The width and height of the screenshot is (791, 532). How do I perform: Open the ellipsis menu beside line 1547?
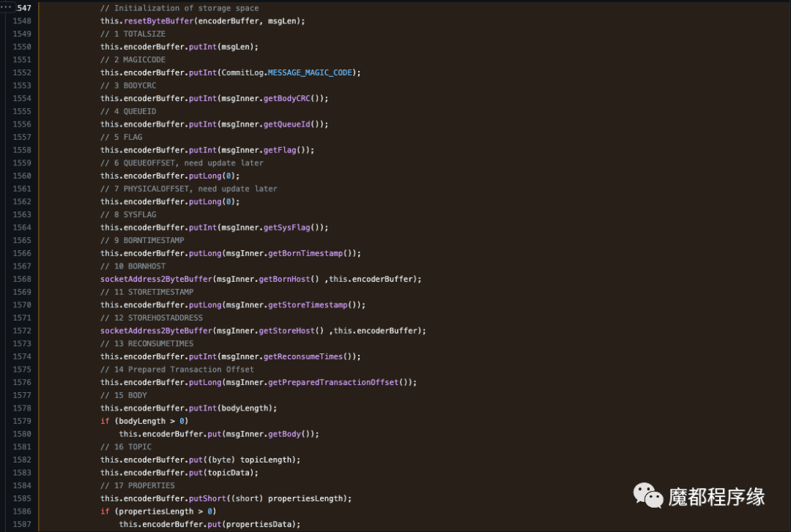coord(6,7)
